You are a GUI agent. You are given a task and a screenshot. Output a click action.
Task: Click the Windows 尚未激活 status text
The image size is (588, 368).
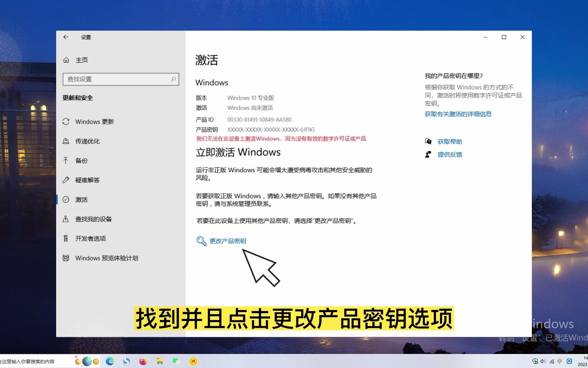[x=250, y=108]
